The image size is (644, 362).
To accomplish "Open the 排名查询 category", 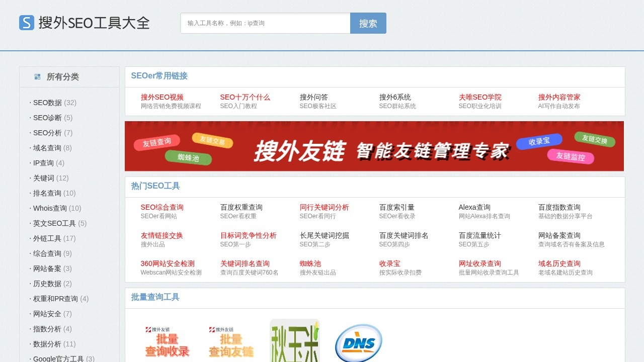I will 47,193.
